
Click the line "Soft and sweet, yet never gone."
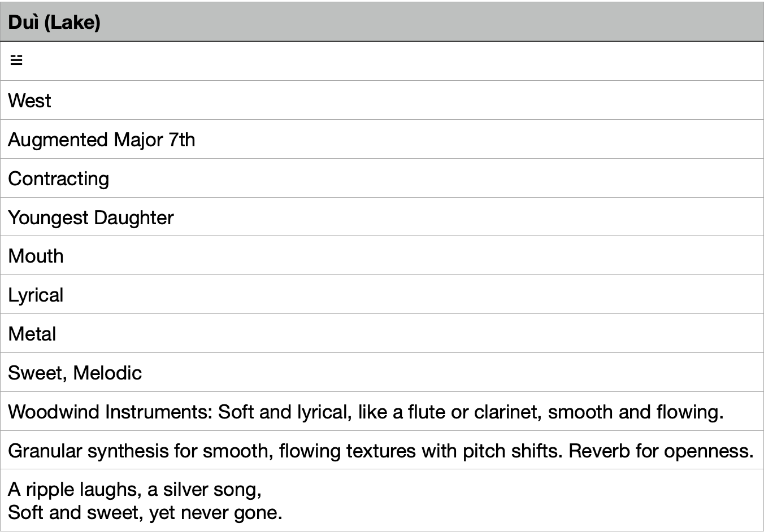coord(145,512)
